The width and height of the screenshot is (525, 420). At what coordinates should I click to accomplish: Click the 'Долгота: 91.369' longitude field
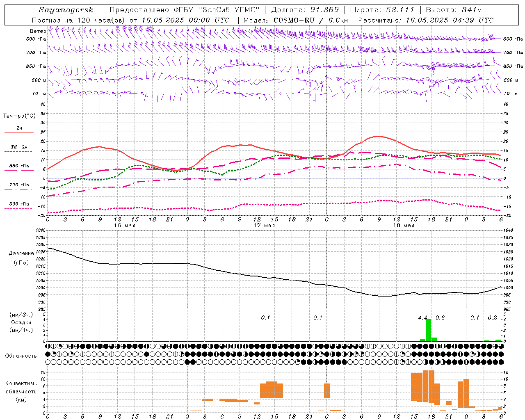click(x=305, y=10)
